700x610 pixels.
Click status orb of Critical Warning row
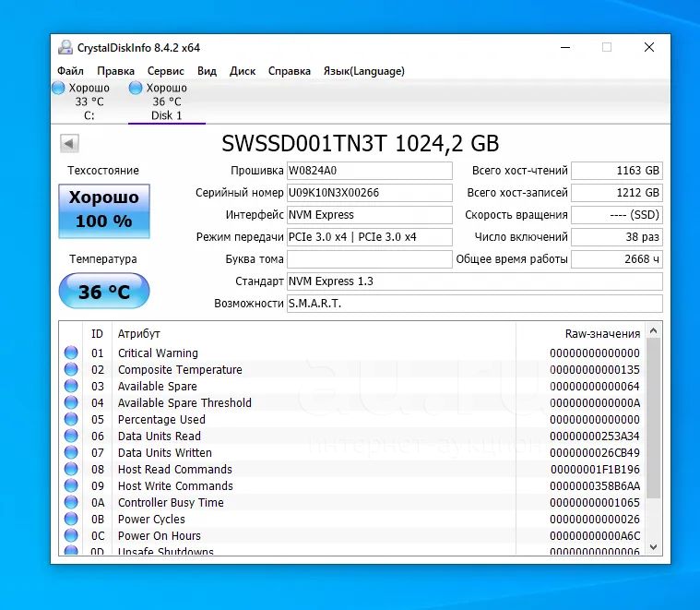point(71,353)
